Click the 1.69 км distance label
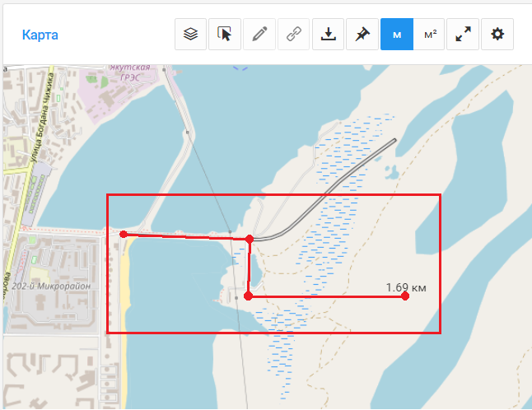This screenshot has height=410, width=532. (x=406, y=287)
